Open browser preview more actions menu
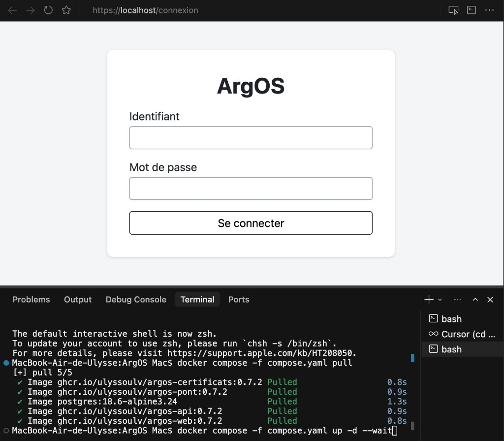 click(x=489, y=10)
